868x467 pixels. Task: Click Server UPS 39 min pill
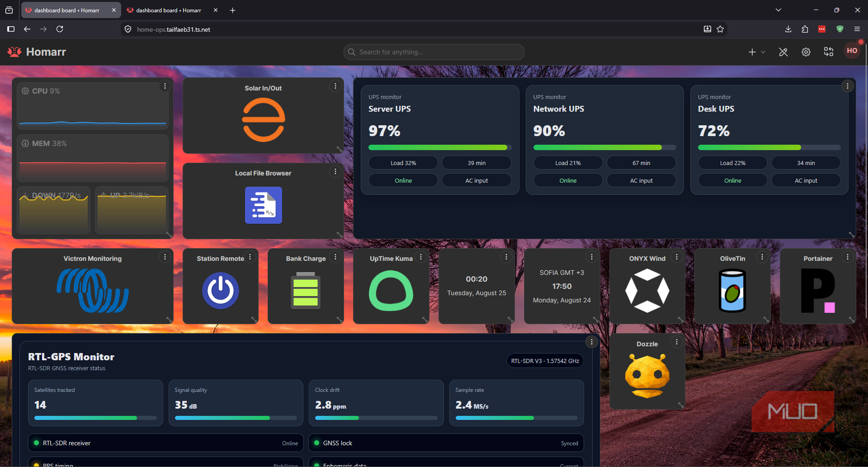[x=477, y=163]
